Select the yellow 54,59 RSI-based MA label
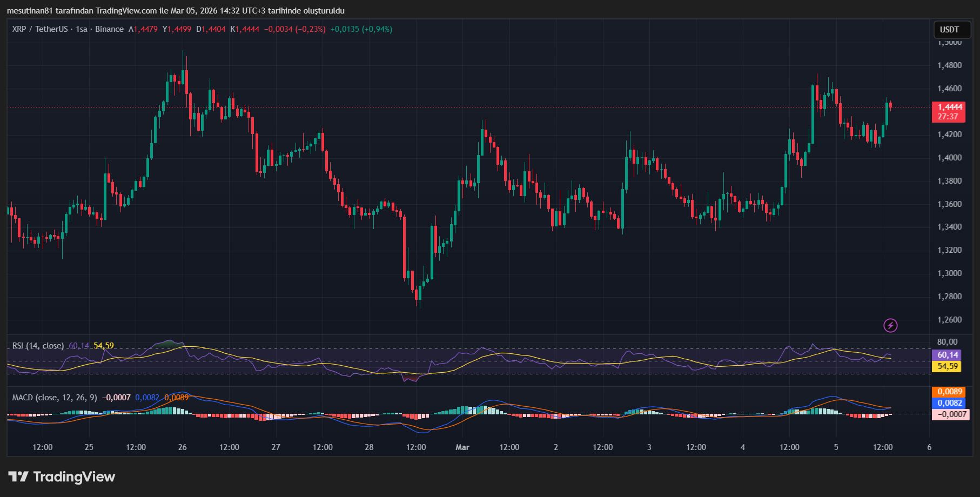The width and height of the screenshot is (980, 497). click(947, 366)
